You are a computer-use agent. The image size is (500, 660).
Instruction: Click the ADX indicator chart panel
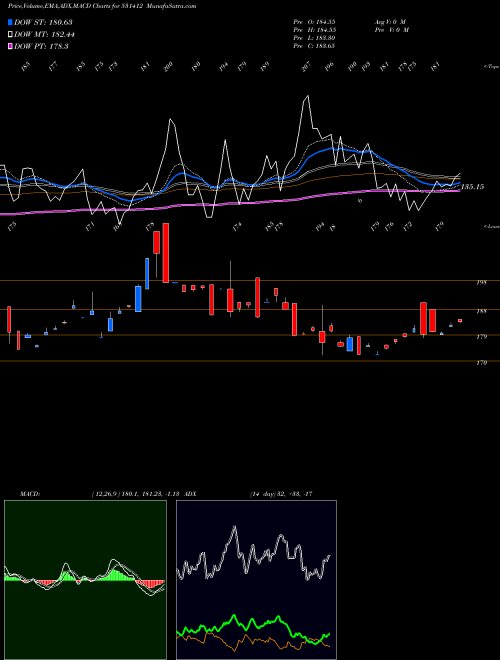pos(256,580)
